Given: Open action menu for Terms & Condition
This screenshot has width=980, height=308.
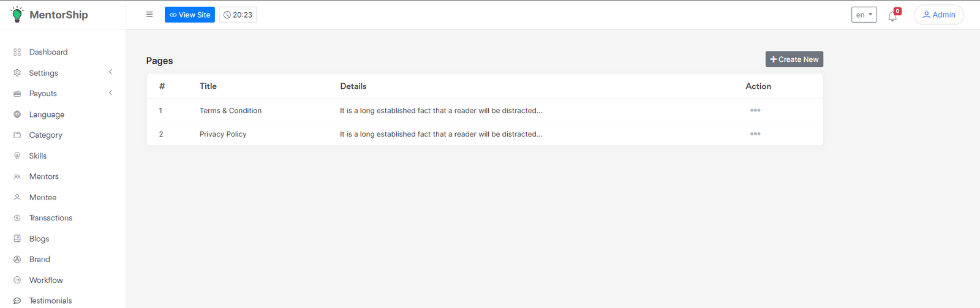Looking at the screenshot, I should click(x=755, y=111).
